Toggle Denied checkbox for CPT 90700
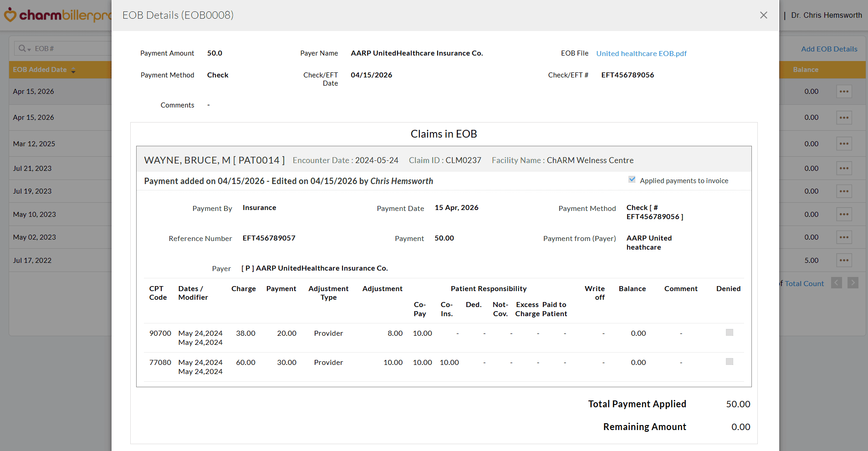This screenshot has height=451, width=868. point(729,333)
